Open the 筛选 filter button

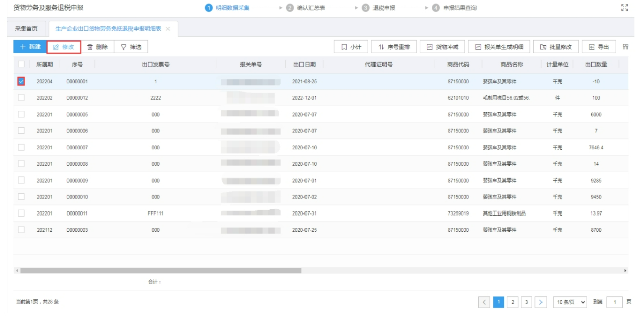tap(131, 47)
